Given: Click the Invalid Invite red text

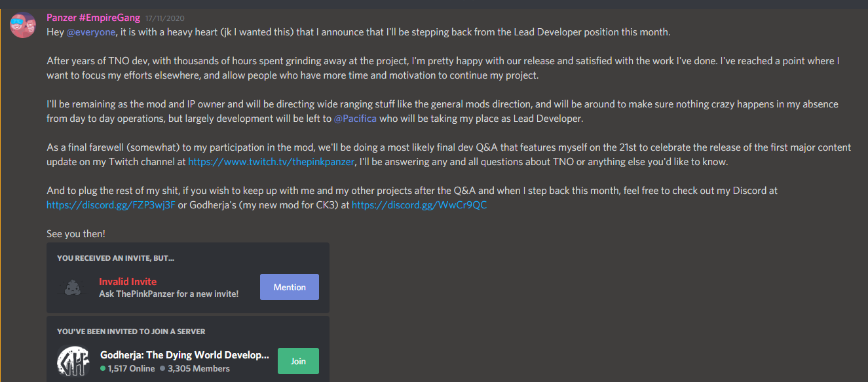Looking at the screenshot, I should coord(128,281).
